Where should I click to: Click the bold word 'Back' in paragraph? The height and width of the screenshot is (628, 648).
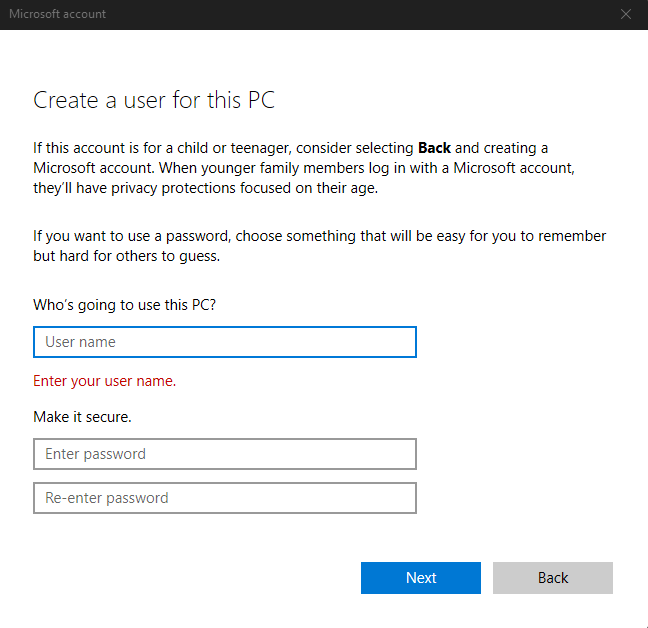coord(434,148)
